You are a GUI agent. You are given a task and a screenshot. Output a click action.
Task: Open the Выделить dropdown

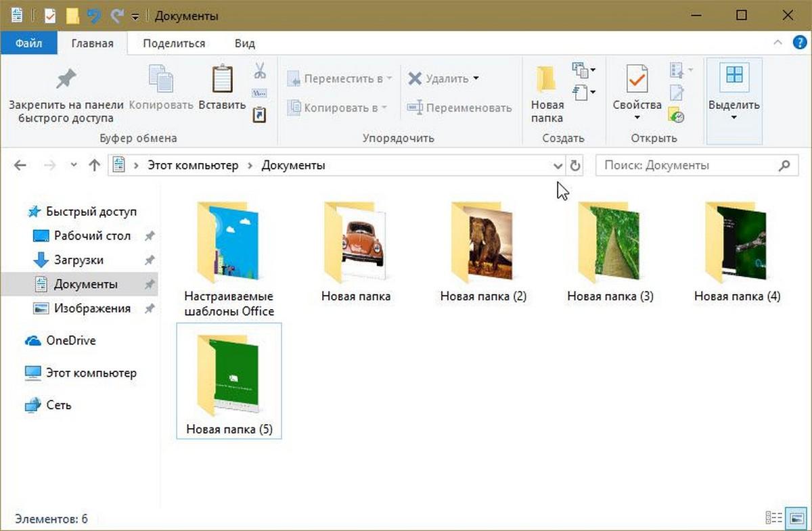point(734,118)
